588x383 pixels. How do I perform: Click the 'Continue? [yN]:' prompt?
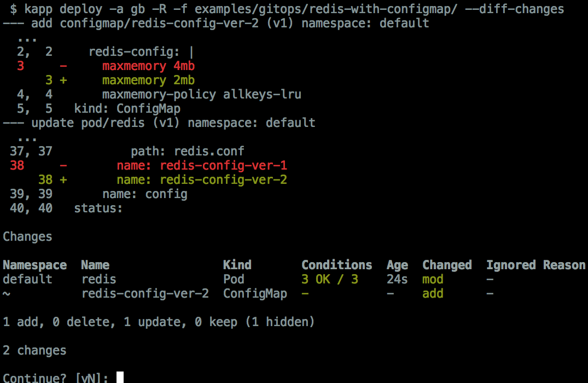pyautogui.click(x=55, y=378)
